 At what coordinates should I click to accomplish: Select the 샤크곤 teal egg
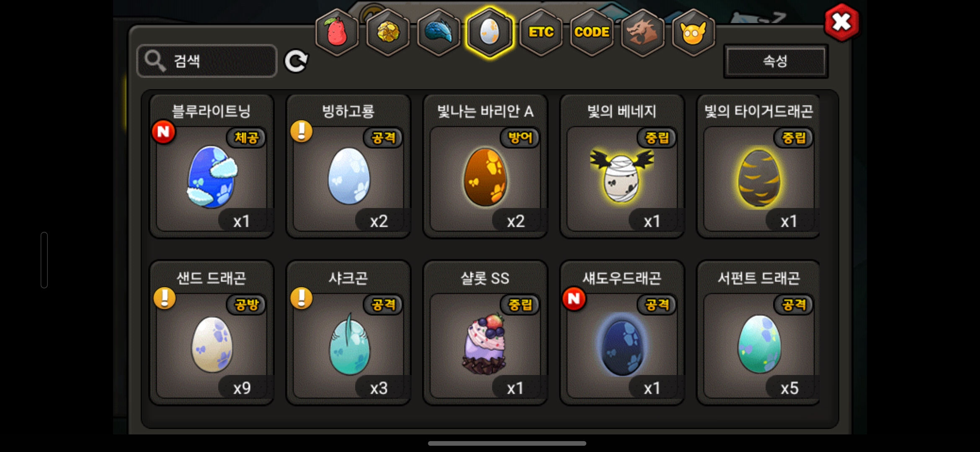348,333
